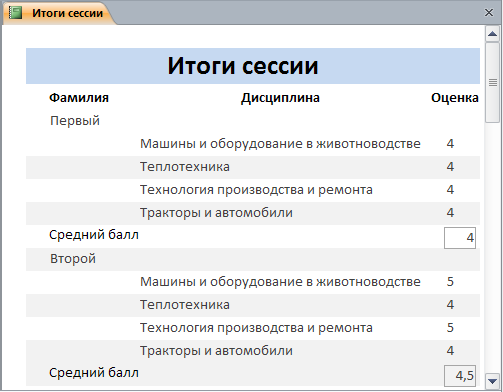Click the scroll down arrow
This screenshot has height=392, width=503.
click(x=492, y=380)
